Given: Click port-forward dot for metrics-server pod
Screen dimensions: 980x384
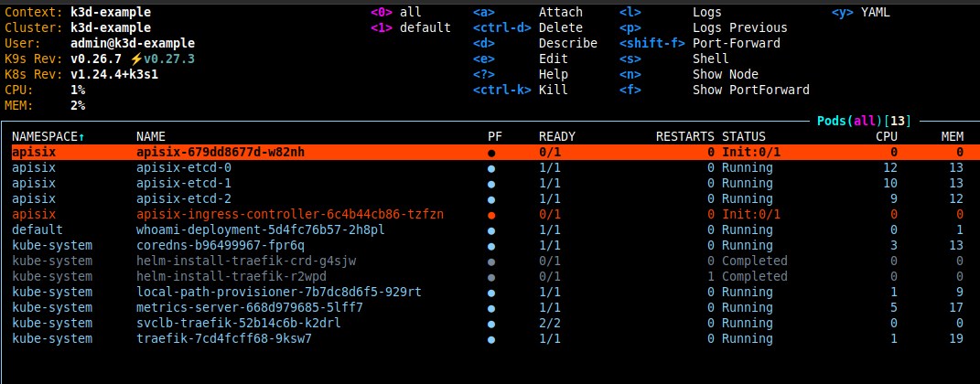Looking at the screenshot, I should [491, 308].
